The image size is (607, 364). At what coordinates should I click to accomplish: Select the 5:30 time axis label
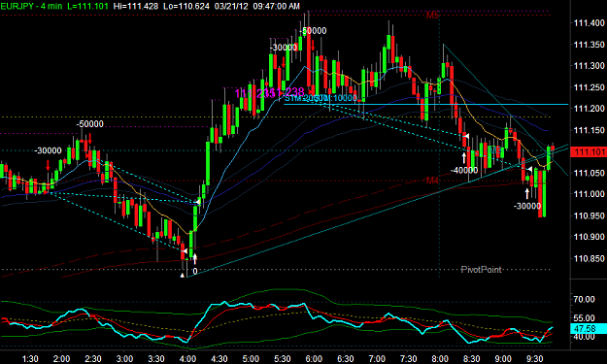click(283, 358)
